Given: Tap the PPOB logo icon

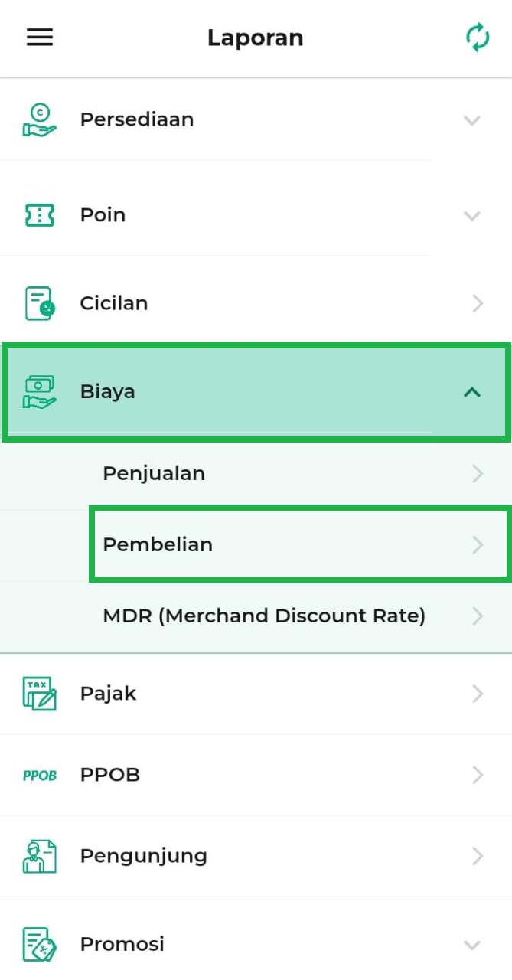Looking at the screenshot, I should [x=40, y=775].
